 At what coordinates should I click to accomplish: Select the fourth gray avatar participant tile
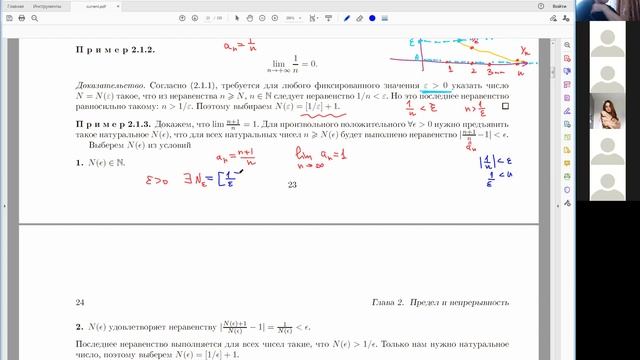click(607, 147)
